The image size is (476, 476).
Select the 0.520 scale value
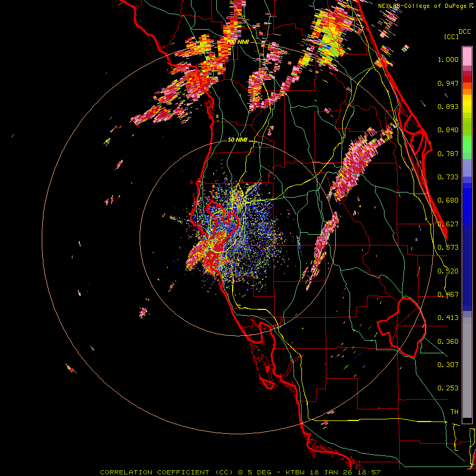pos(448,271)
